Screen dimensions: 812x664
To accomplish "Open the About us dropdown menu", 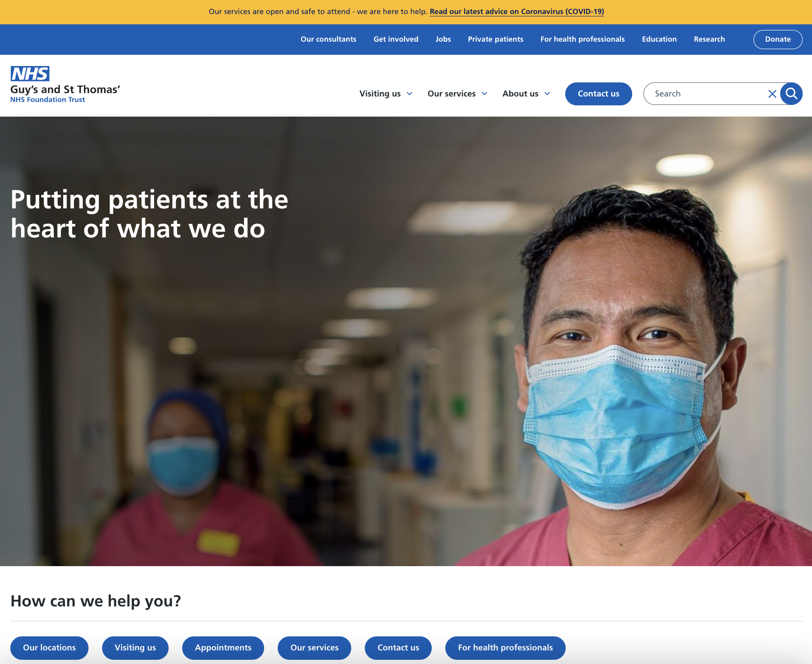I will coord(526,94).
